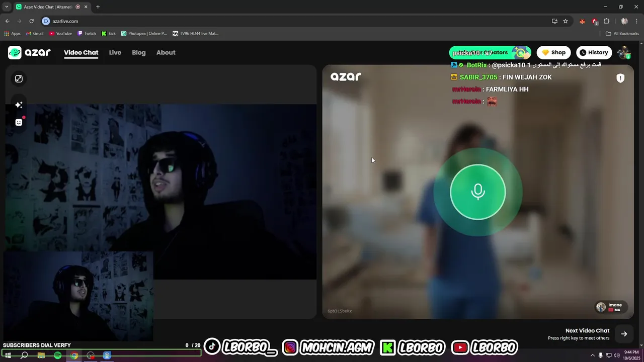Click the SABIR_3705 chat message
Image resolution: width=644 pixels, height=362 pixels.
tap(502, 77)
